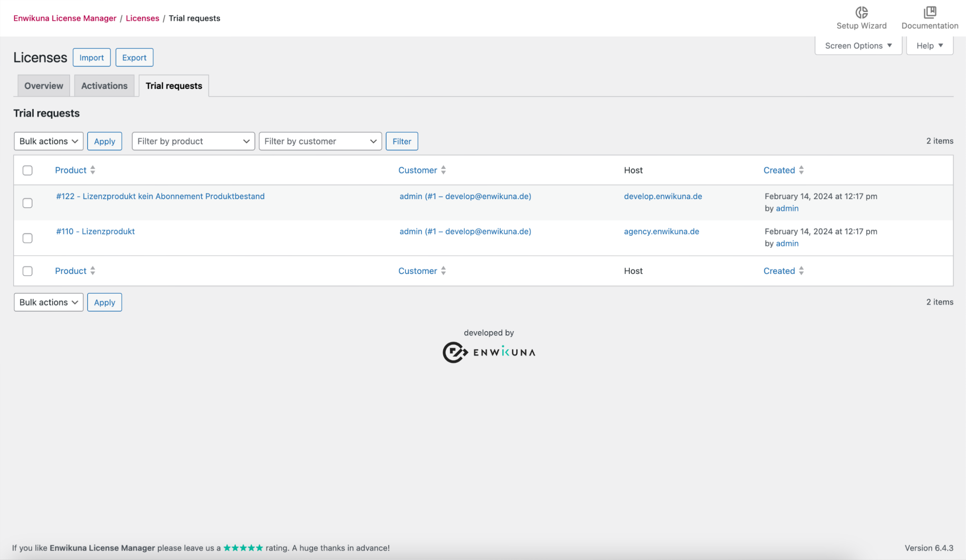Click the 'Licenses' page title
This screenshot has height=560, width=966.
click(x=40, y=58)
